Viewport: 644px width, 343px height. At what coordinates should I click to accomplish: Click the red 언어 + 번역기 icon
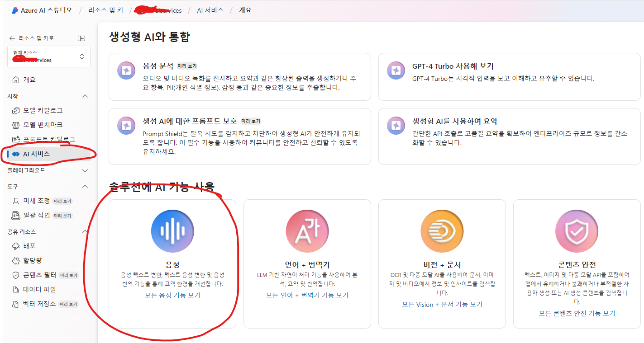[307, 231]
